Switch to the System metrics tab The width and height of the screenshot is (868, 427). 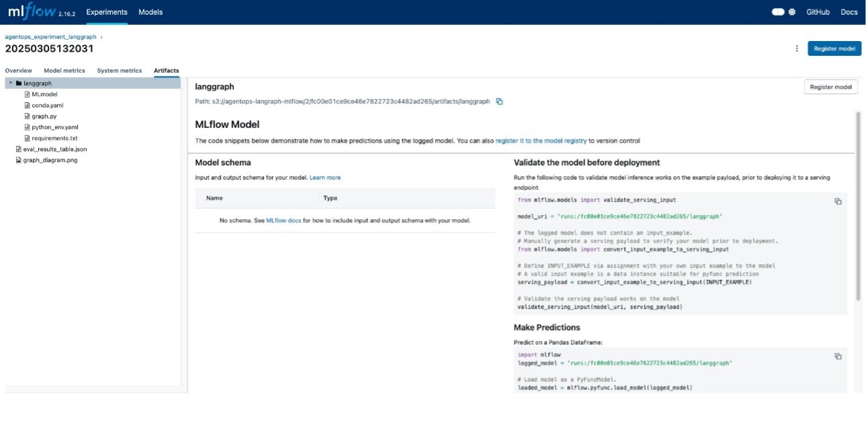point(120,71)
